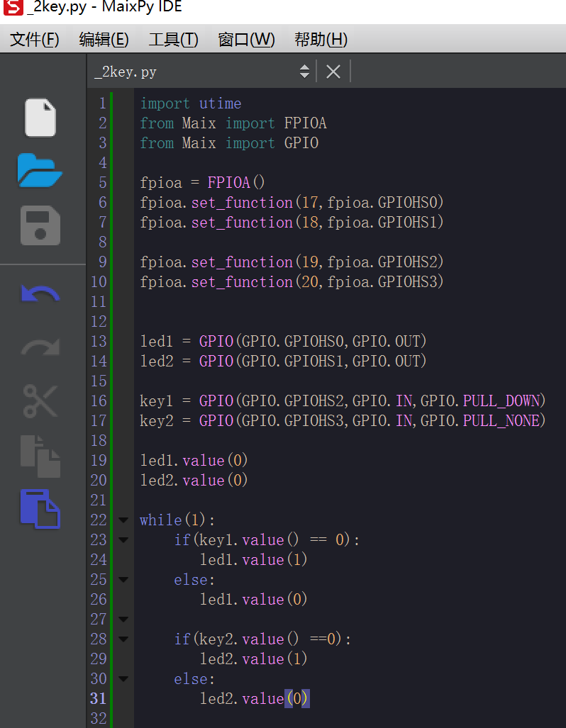
Task: Create a new file using the blank page icon
Action: [40, 118]
